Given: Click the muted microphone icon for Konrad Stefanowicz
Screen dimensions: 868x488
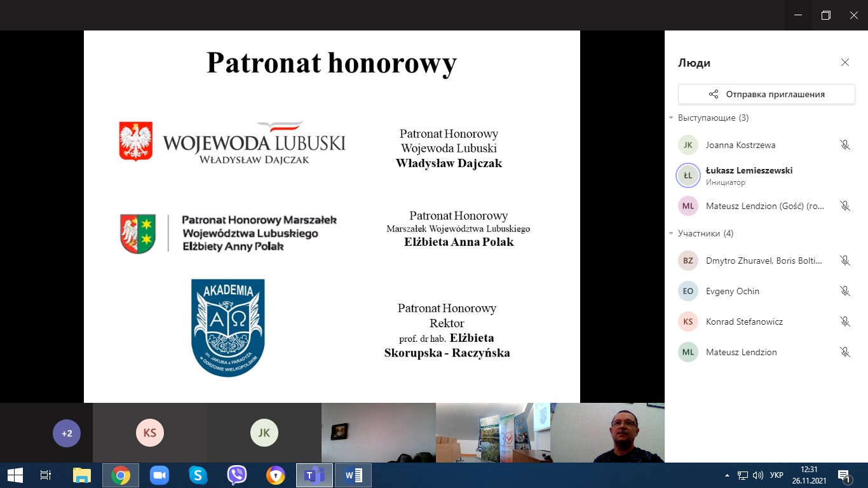Looking at the screenshot, I should click(845, 322).
